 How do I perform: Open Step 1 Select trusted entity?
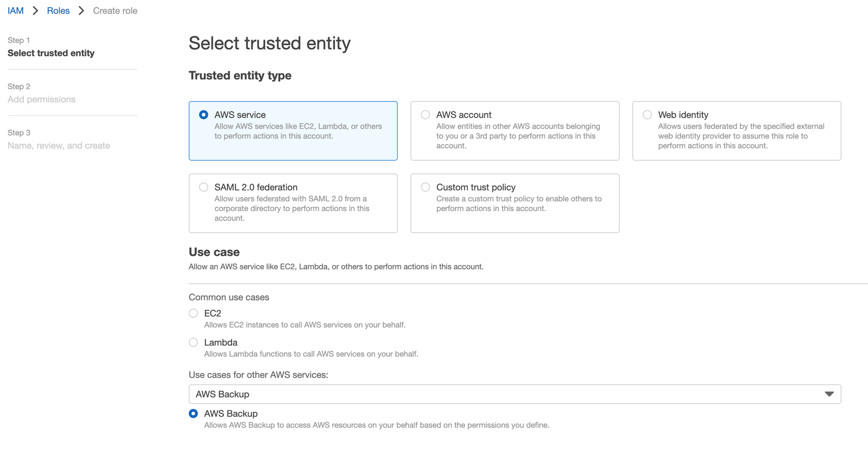coord(51,53)
